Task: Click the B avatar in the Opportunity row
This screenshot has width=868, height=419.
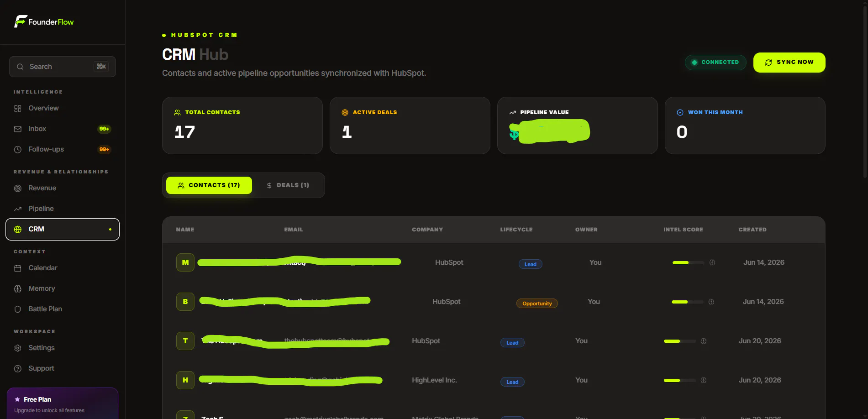Action: click(185, 302)
